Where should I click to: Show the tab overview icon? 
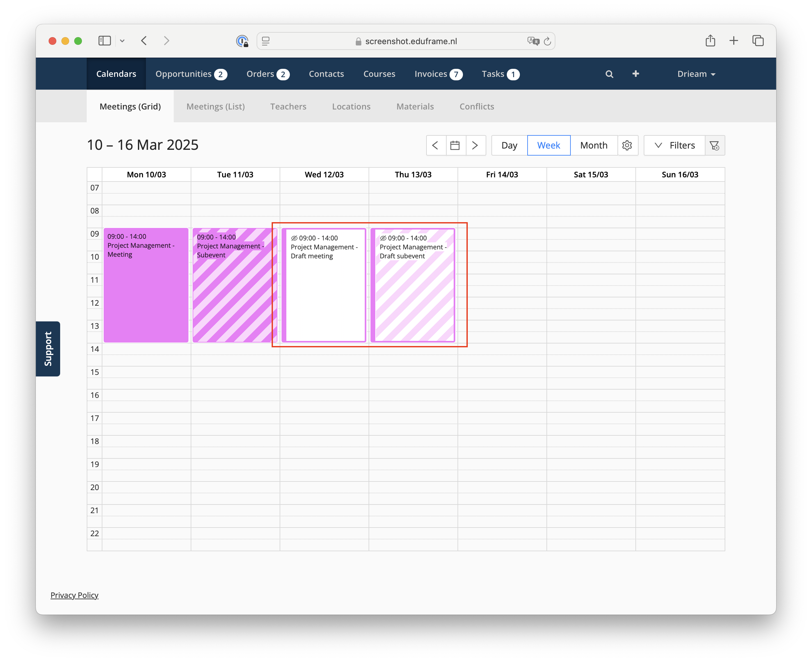(x=758, y=40)
